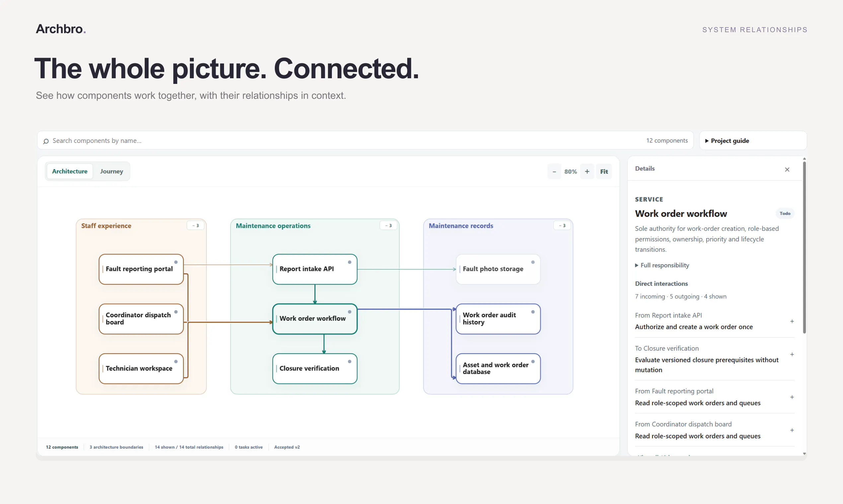Image resolution: width=843 pixels, height=504 pixels.
Task: Expand the 'To Closure verification' interaction plus
Action: (x=792, y=354)
